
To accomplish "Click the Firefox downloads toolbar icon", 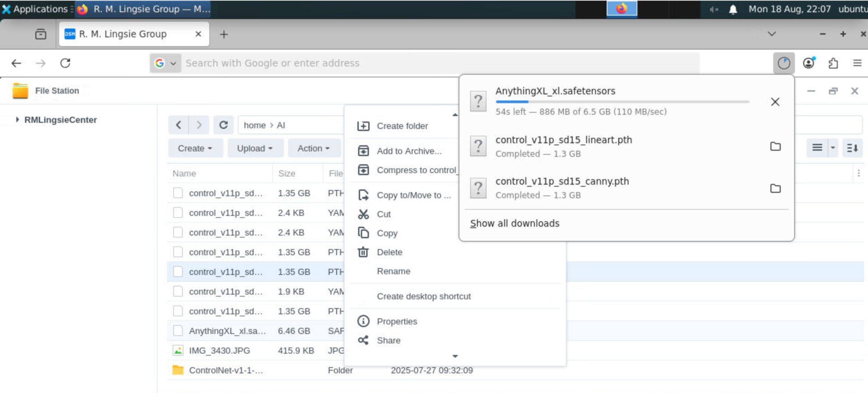I will point(783,63).
